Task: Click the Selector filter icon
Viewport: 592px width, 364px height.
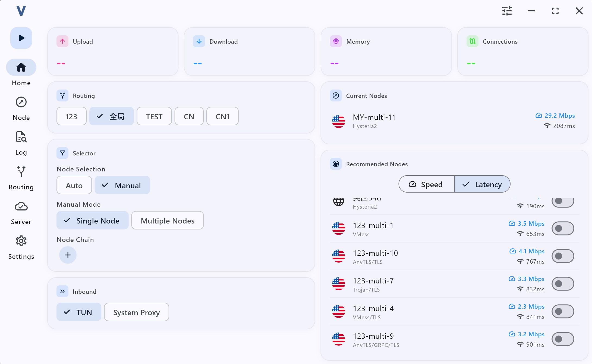Action: pos(62,153)
